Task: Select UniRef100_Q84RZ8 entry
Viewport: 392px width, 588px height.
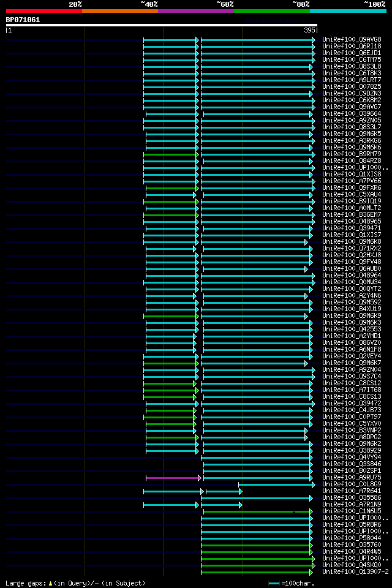Action: (x=352, y=161)
